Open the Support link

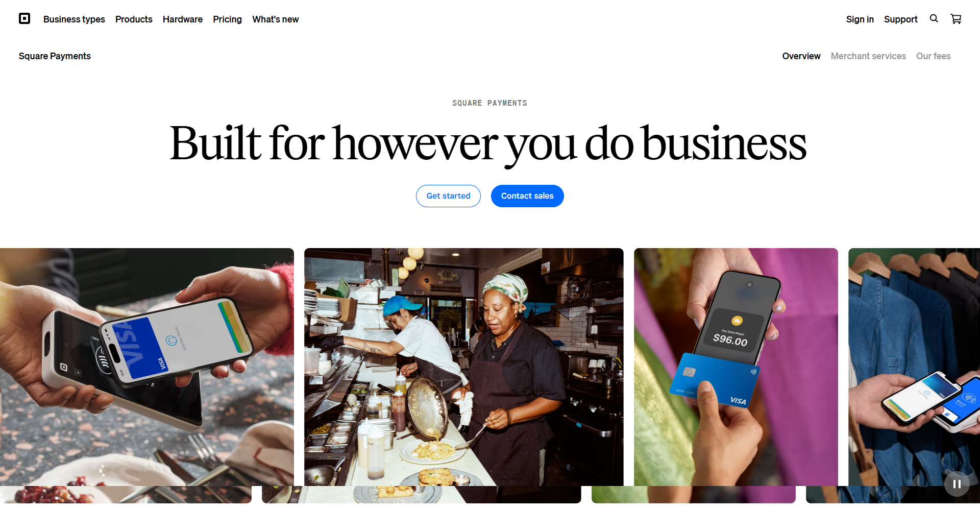901,19
